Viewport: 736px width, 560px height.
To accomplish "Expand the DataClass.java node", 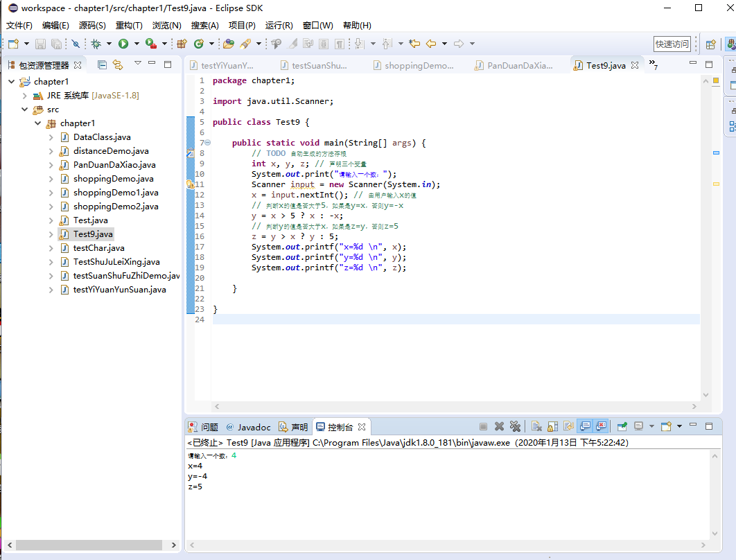I will pos(51,137).
